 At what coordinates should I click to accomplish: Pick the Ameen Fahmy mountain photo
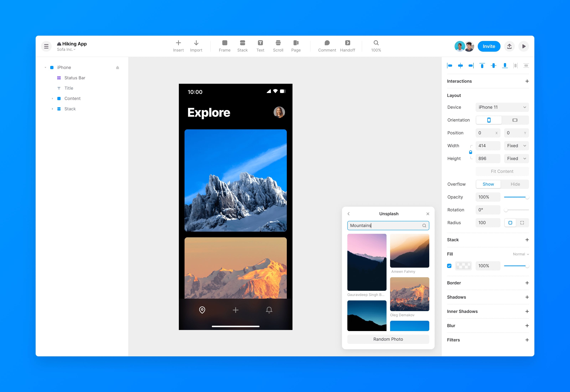[410, 251]
